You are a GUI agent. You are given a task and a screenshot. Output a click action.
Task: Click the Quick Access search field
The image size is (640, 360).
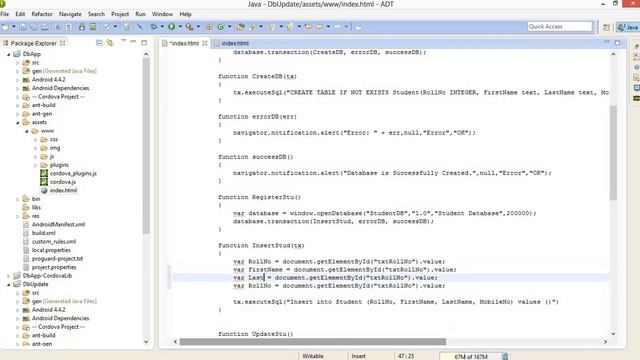pyautogui.click(x=560, y=27)
